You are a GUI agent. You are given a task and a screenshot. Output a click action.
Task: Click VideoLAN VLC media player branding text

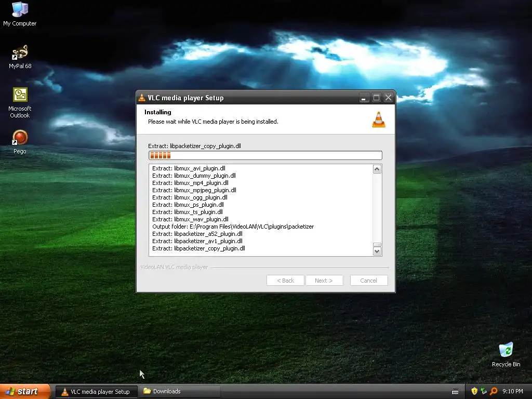pos(174,268)
